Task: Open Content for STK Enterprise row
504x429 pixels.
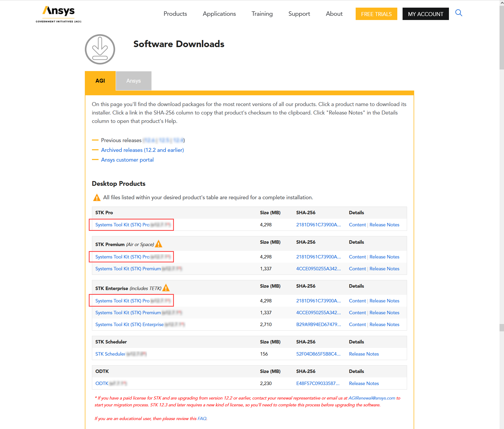Action: point(358,325)
